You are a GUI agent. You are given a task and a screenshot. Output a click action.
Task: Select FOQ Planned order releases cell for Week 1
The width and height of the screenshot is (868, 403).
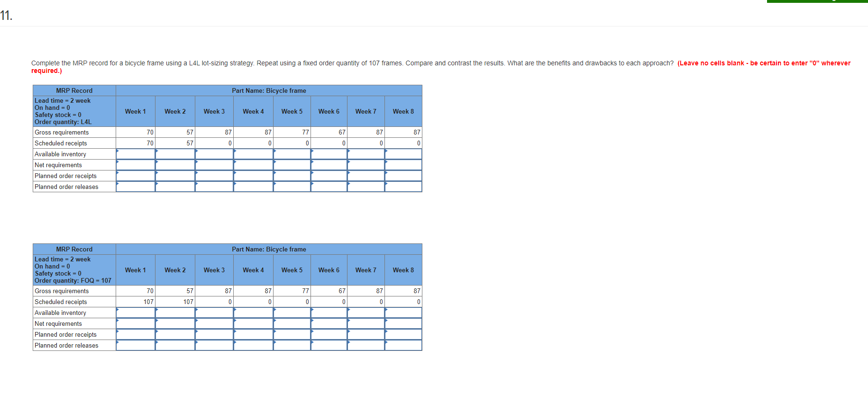coord(136,345)
